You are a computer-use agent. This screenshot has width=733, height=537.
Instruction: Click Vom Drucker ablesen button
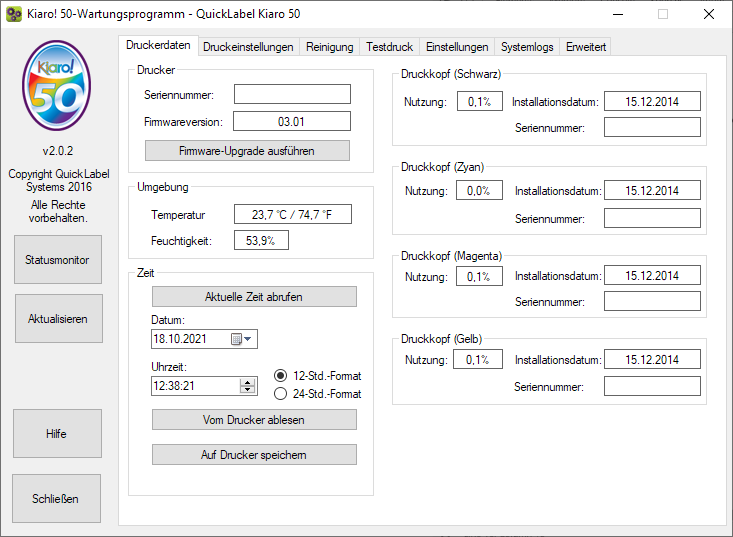(x=254, y=419)
